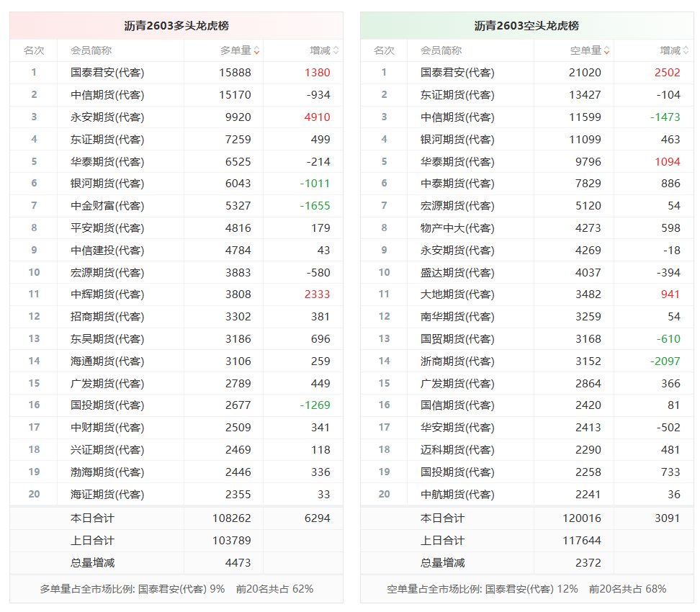Click long 上日合计 value 103789
The width and height of the screenshot is (700, 612).
pyautogui.click(x=232, y=541)
